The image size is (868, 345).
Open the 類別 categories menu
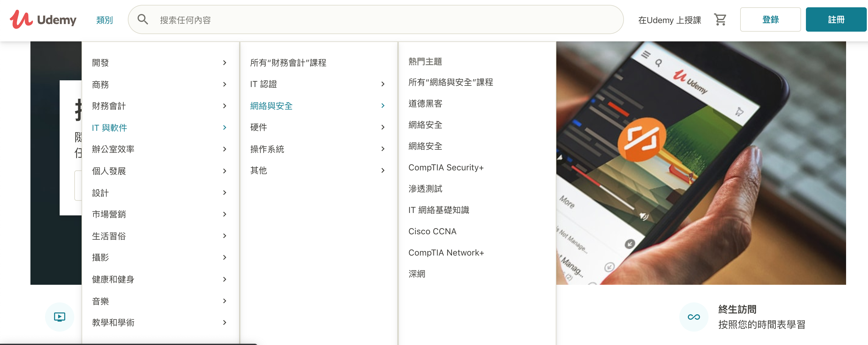tap(104, 20)
